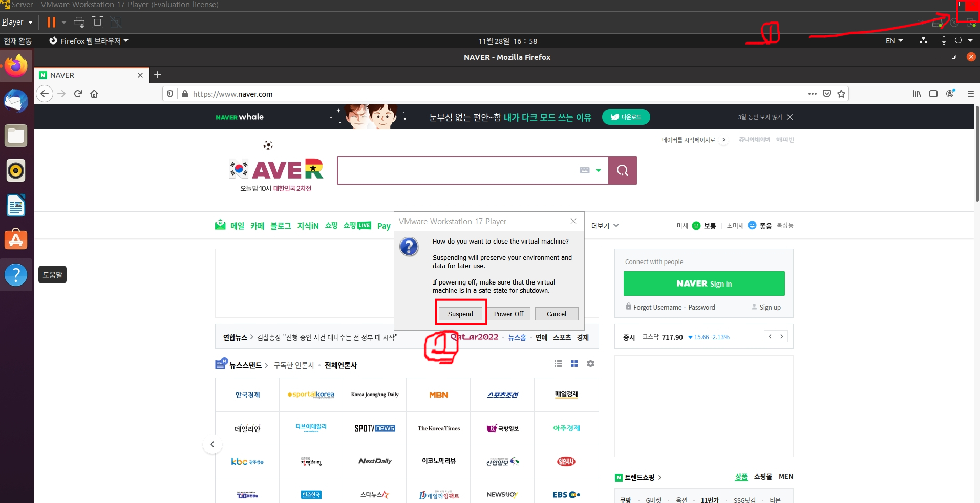This screenshot has height=503, width=980.
Task: Open Firefox account icon
Action: (x=950, y=93)
